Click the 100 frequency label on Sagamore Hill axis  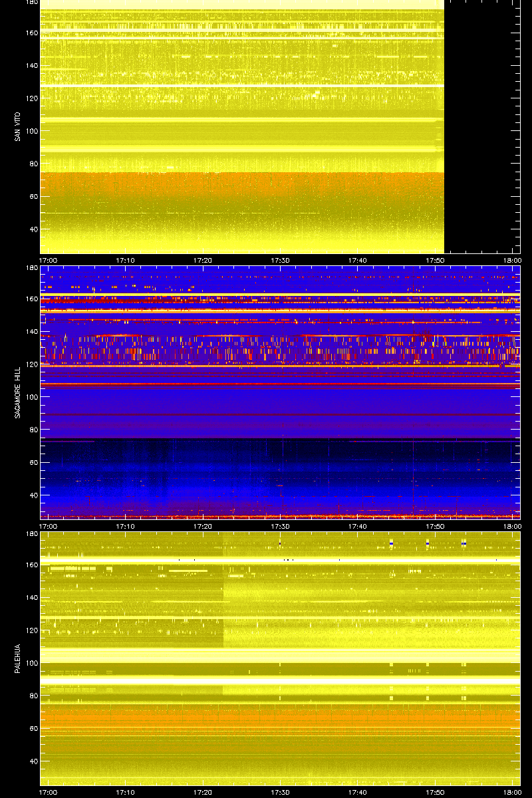click(x=31, y=397)
